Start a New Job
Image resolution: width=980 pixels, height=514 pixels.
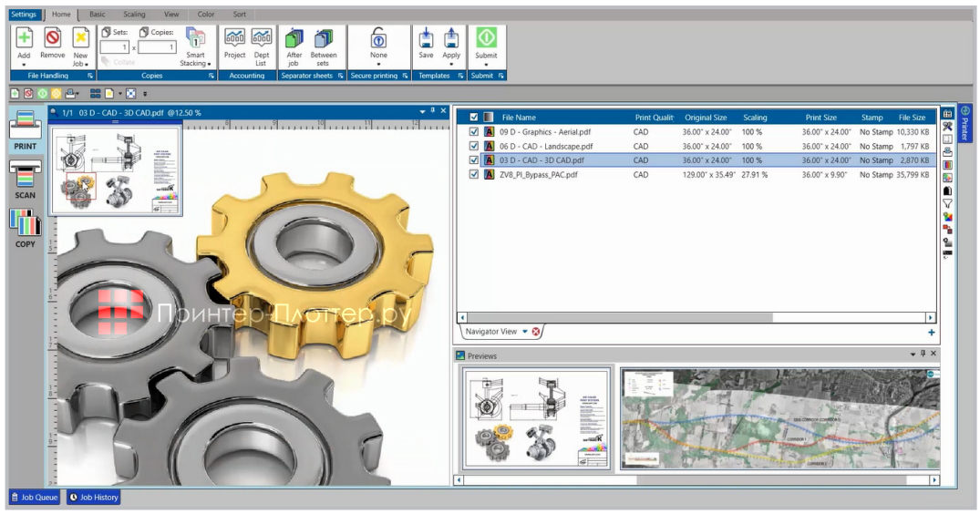pyautogui.click(x=80, y=38)
